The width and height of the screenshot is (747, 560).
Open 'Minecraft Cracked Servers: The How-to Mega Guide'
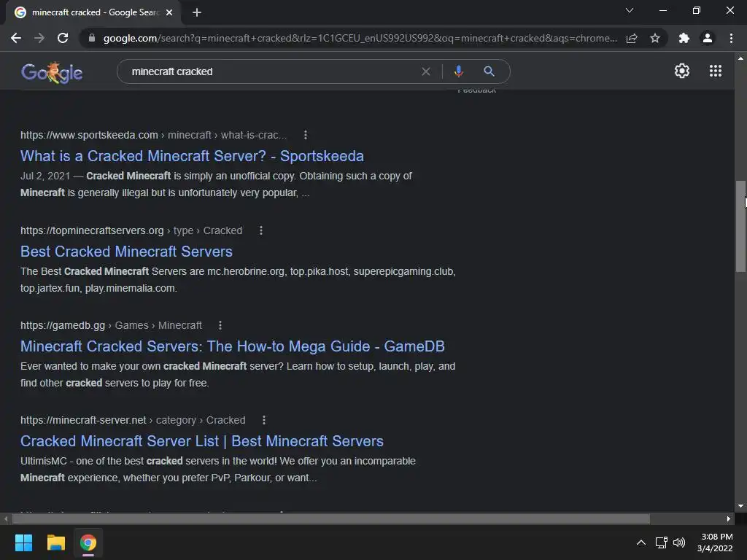click(233, 346)
